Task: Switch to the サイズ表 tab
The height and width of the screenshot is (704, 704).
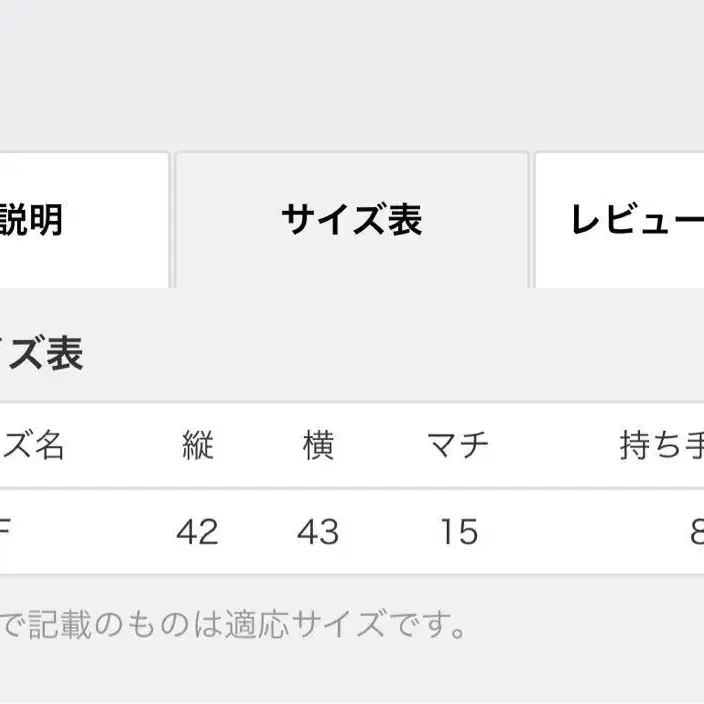Action: click(x=351, y=220)
